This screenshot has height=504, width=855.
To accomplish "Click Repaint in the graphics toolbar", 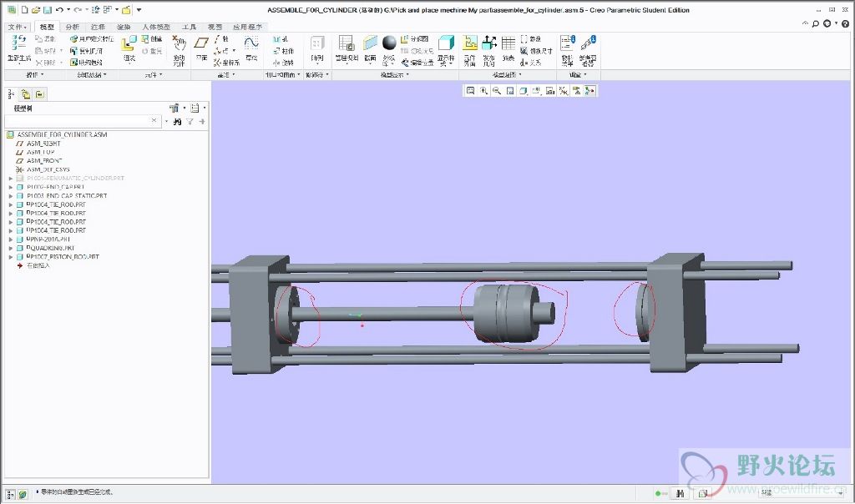I will (510, 90).
